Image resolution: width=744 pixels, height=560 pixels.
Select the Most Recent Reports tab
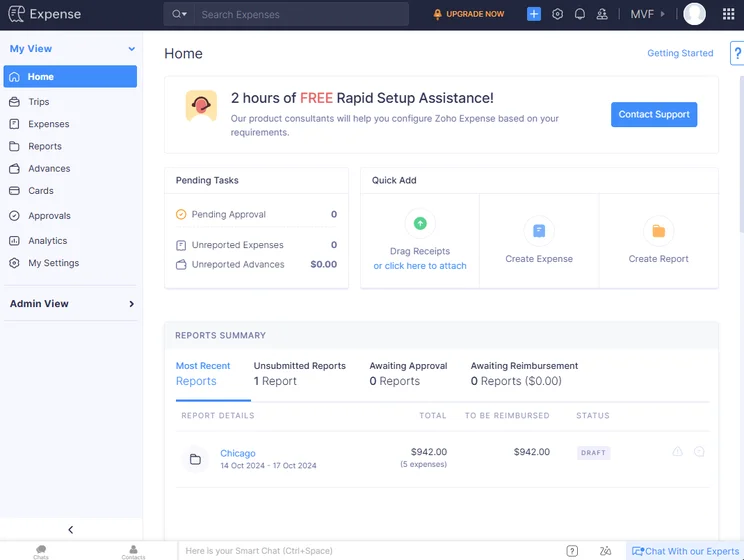click(203, 373)
